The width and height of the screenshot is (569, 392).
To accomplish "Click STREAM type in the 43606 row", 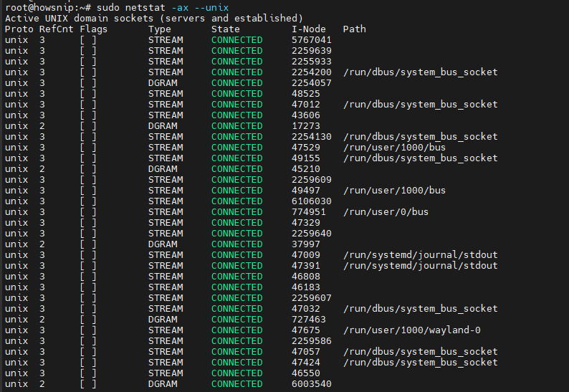I will click(166, 115).
